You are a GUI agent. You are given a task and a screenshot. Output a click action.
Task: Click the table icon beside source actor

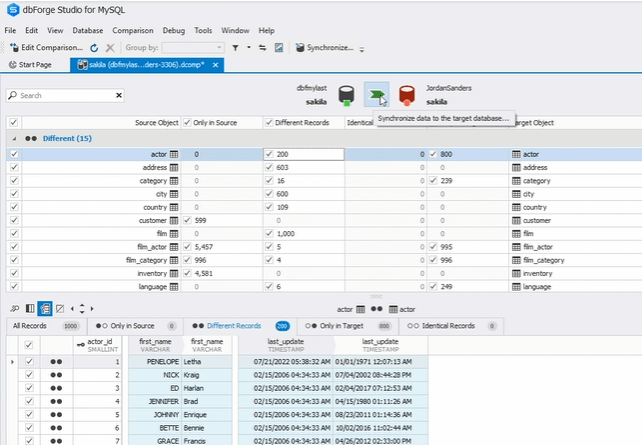(174, 154)
